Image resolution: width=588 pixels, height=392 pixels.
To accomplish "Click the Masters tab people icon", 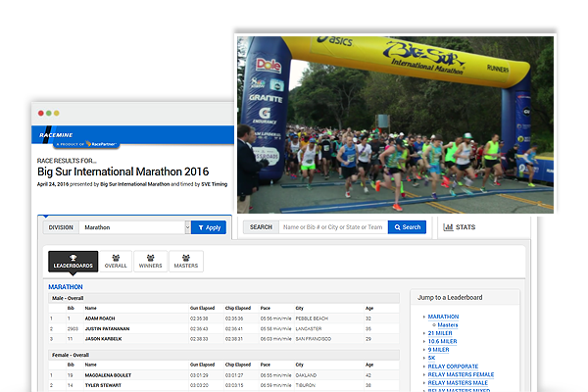I will tap(186, 258).
